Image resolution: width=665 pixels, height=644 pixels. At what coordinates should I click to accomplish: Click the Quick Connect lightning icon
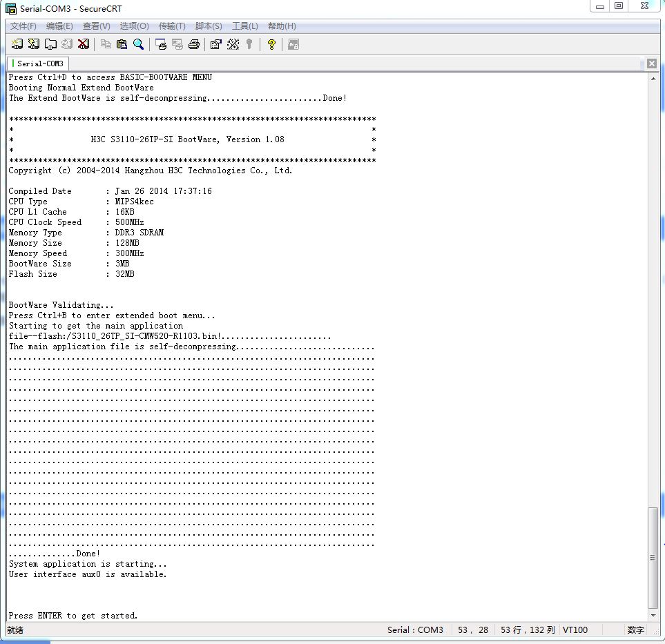tap(34, 43)
